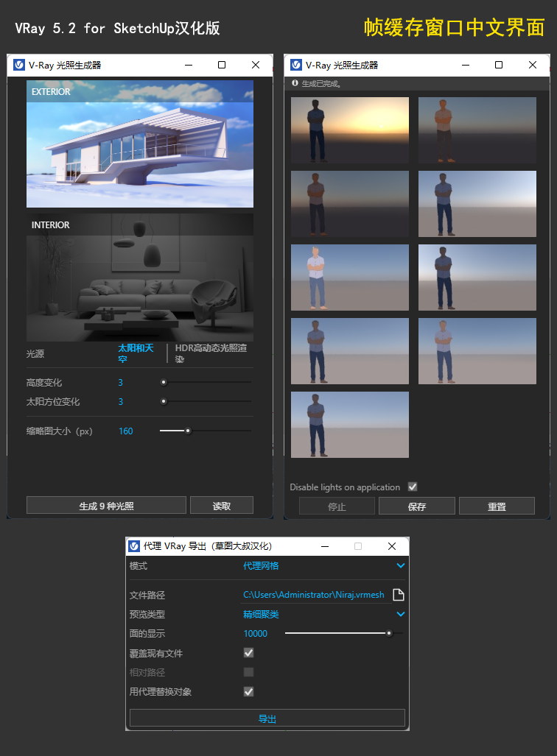Maximize the left light generator window
The image size is (557, 756).
coord(222,65)
